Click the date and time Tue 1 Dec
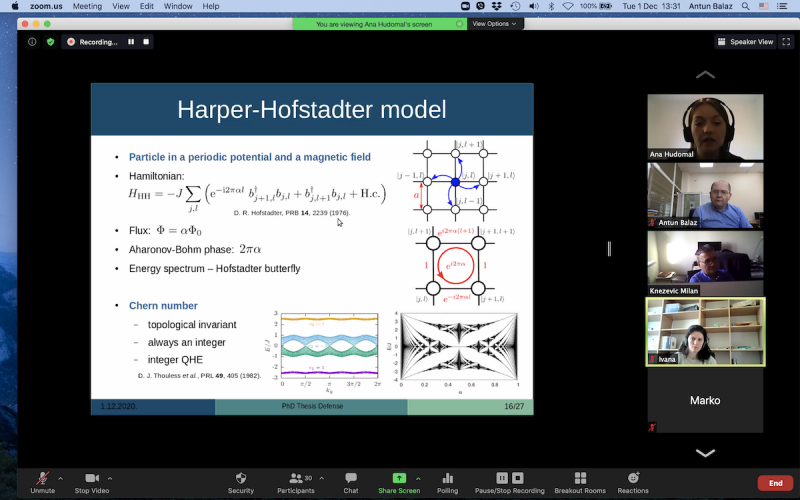 652,6
